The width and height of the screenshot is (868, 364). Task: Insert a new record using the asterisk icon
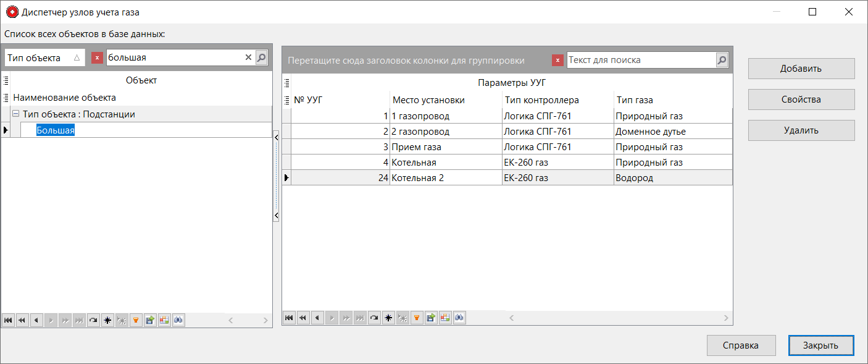click(388, 317)
